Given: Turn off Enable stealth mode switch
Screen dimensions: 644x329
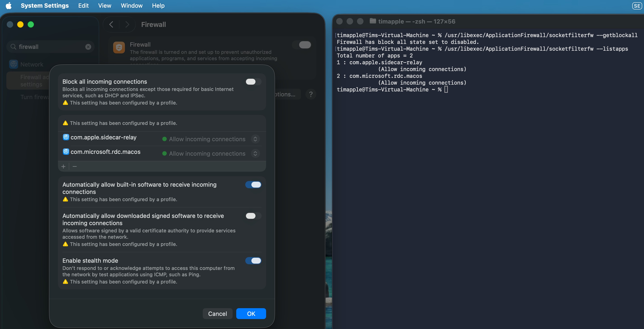Looking at the screenshot, I should [253, 260].
